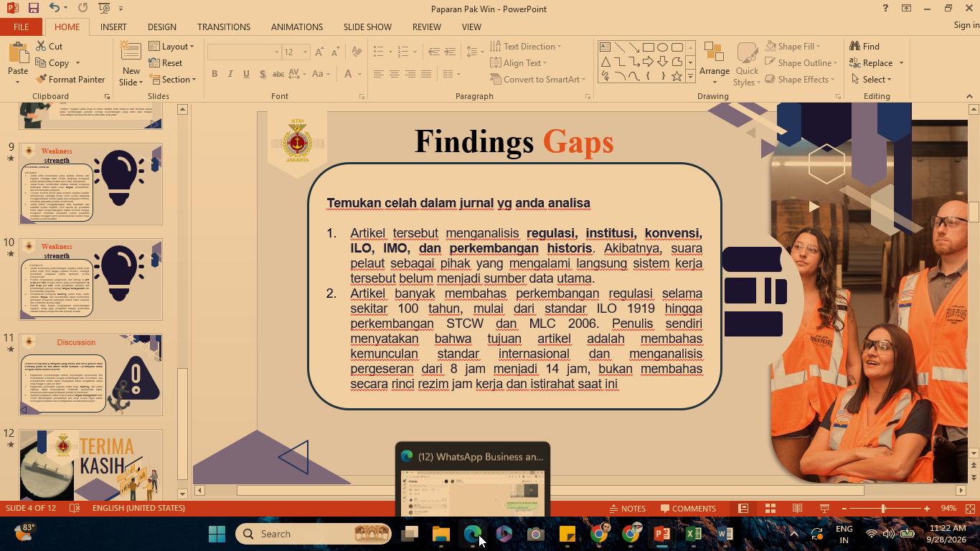Click the Arrange icon in Drawing group
980x551 pixels.
point(714,64)
